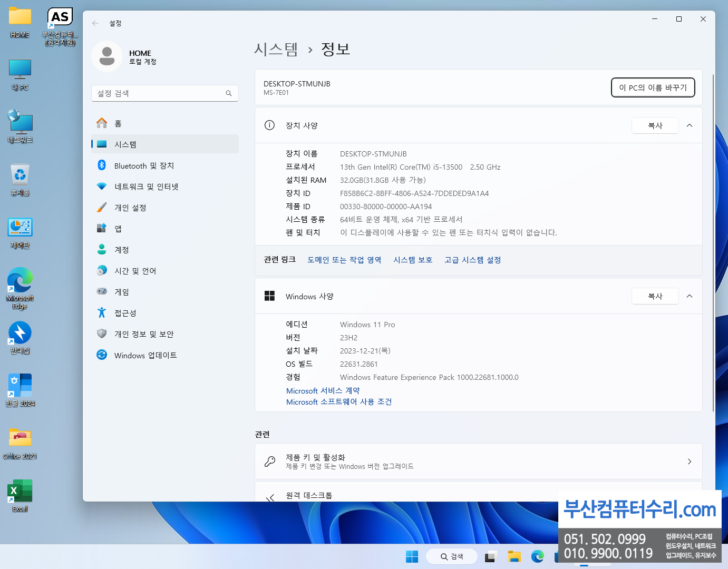Click the taskbar 검색 box
This screenshot has height=569, width=728.
(452, 556)
